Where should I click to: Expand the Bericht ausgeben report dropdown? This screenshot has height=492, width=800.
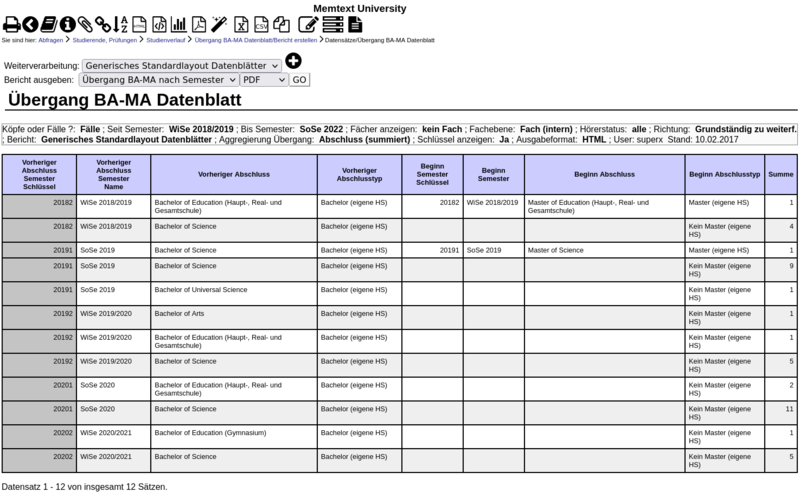pyautogui.click(x=158, y=79)
